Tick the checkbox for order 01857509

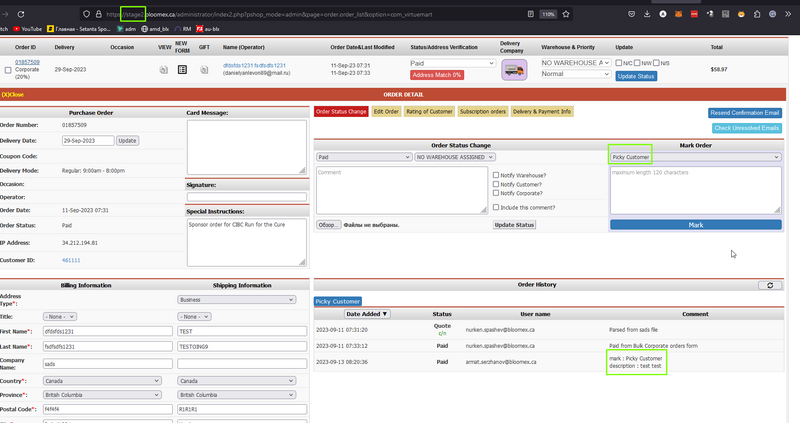(8, 70)
